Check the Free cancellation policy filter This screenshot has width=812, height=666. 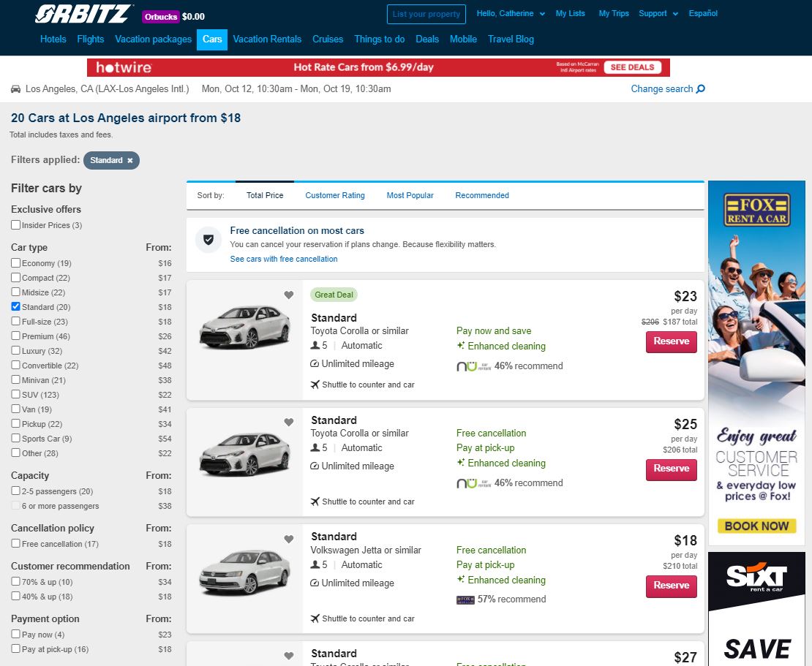point(15,543)
